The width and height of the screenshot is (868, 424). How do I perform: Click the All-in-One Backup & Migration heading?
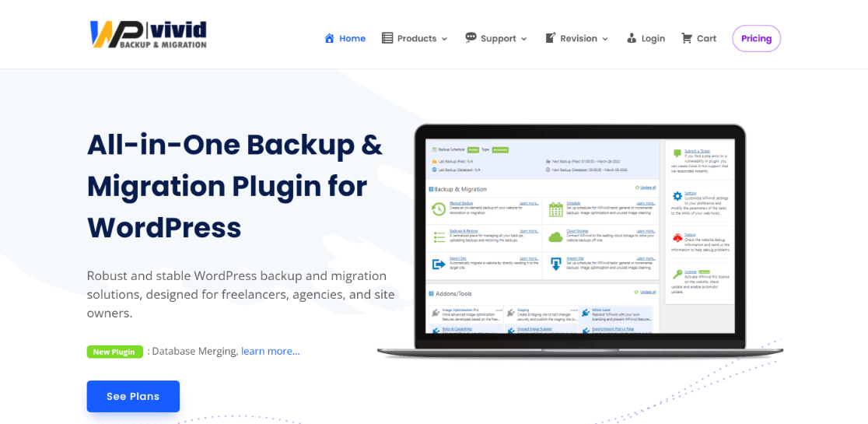tap(235, 186)
